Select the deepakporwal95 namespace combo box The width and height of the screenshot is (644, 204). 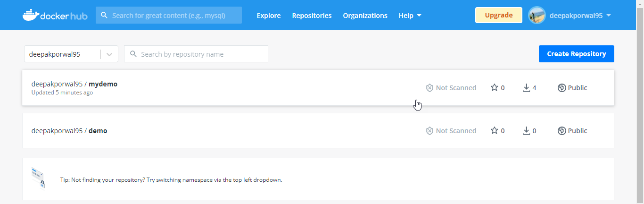click(71, 54)
